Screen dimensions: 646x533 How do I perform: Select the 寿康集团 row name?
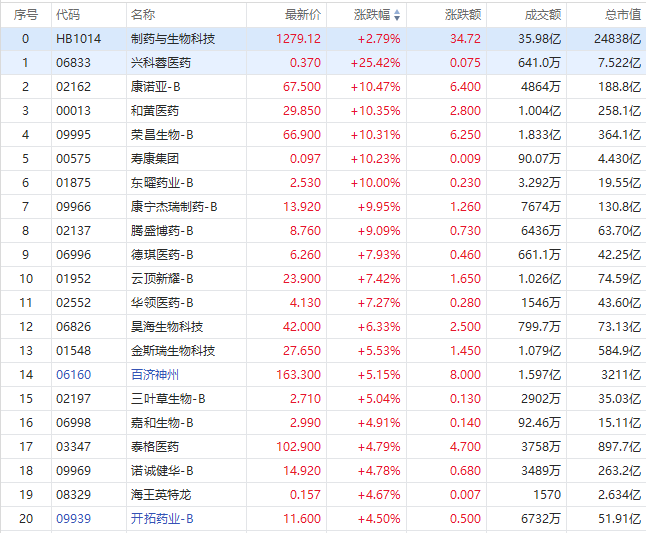tap(154, 159)
